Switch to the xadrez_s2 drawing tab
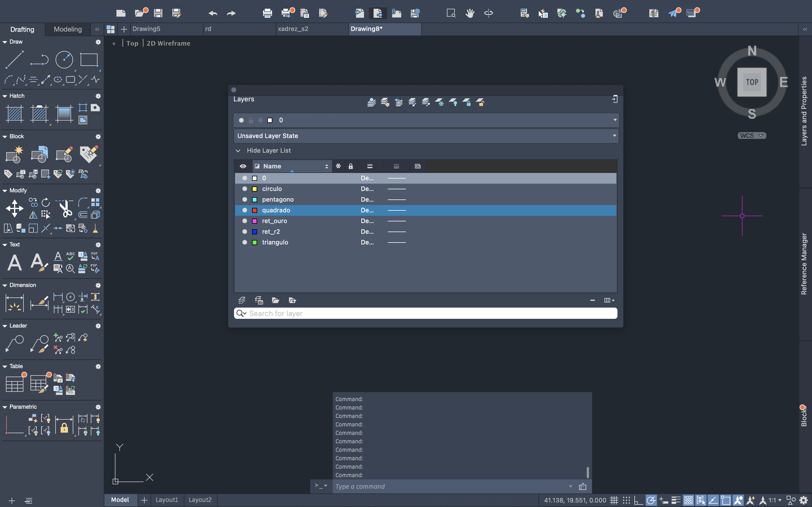Screen dimensions: 812x507 [x=293, y=29]
